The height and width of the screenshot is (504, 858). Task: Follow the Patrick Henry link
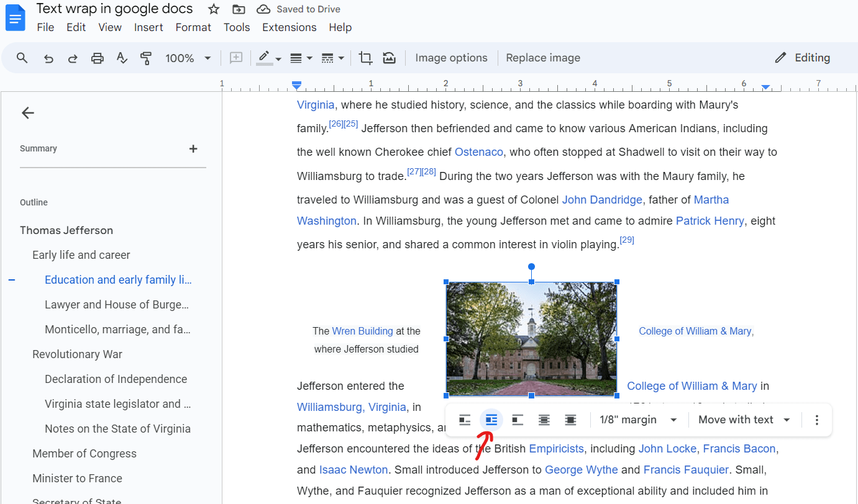pos(710,220)
